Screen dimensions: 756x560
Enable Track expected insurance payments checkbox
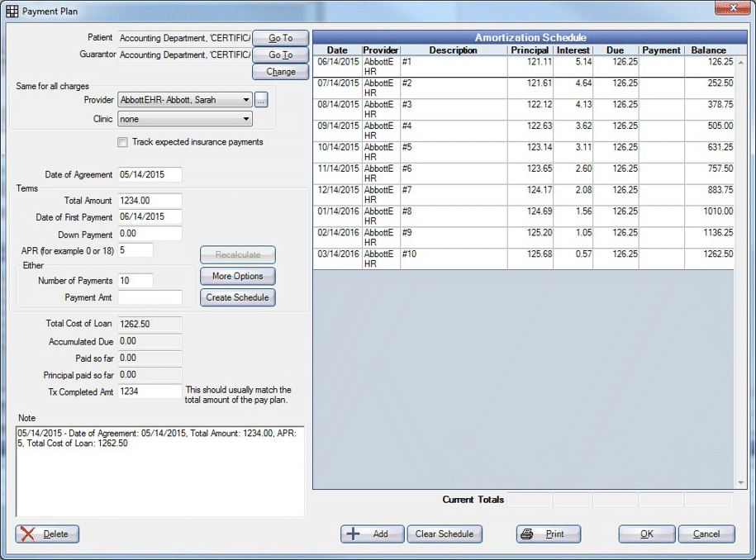coord(122,142)
